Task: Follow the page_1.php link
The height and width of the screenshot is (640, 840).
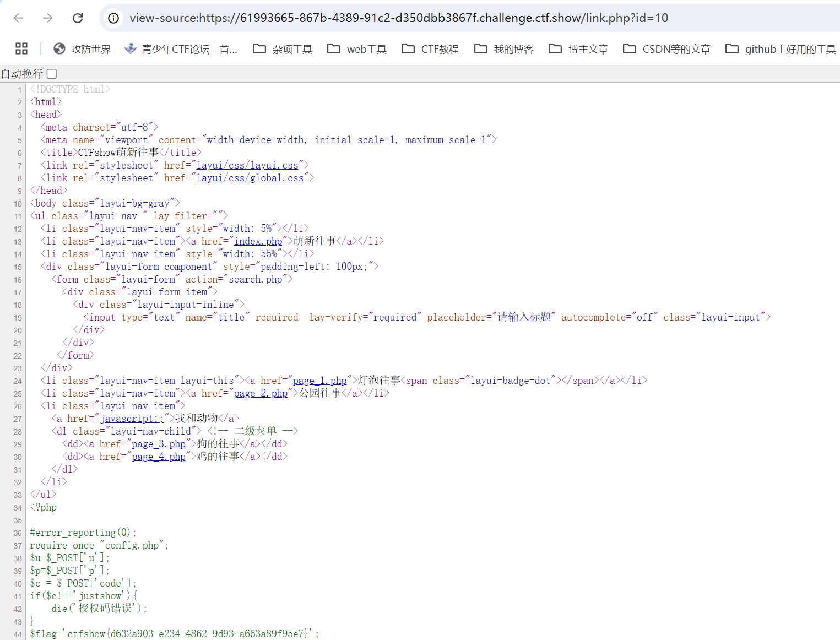Action: 320,381
